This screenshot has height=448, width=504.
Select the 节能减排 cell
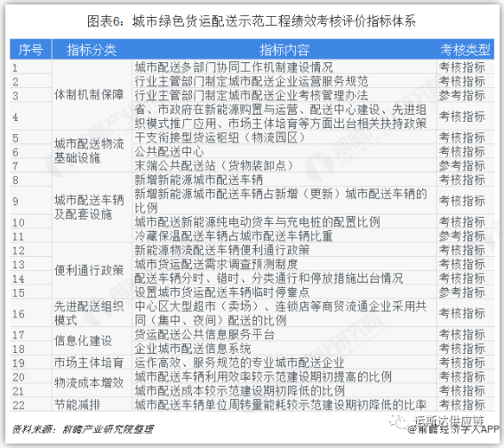(x=77, y=404)
